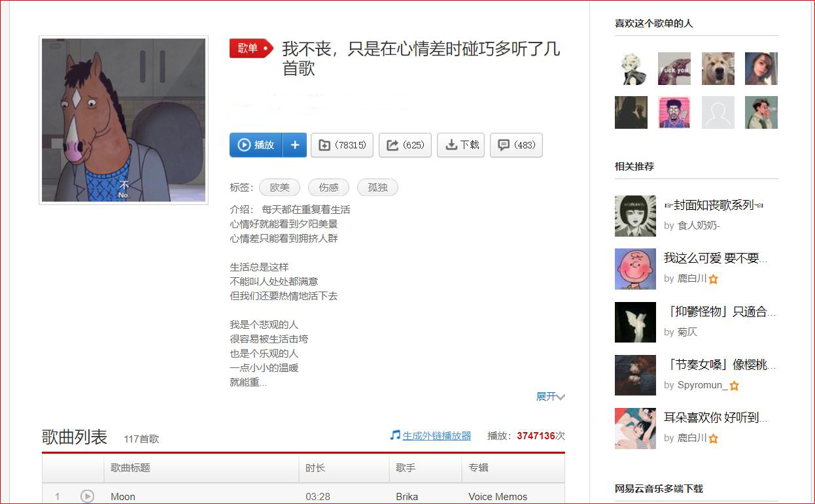Screen dimensions: 815x504
Task: Expand the description with 展开
Action: [x=550, y=397]
